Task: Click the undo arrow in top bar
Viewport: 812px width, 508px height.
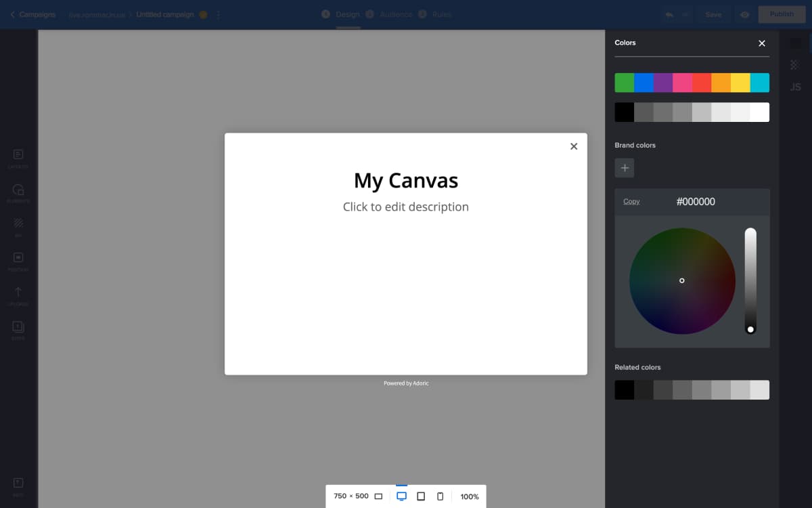Action: point(669,14)
